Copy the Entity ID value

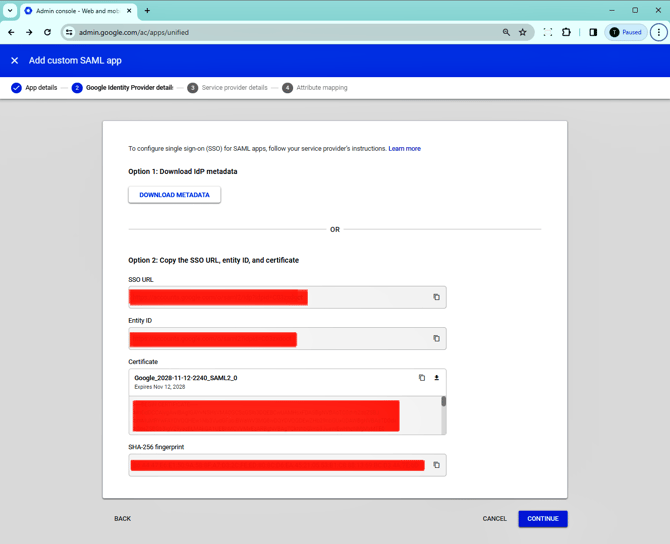(x=436, y=338)
